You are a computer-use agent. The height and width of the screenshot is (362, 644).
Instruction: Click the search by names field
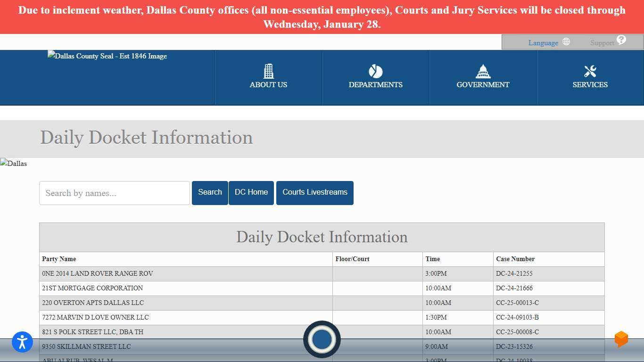point(114,193)
